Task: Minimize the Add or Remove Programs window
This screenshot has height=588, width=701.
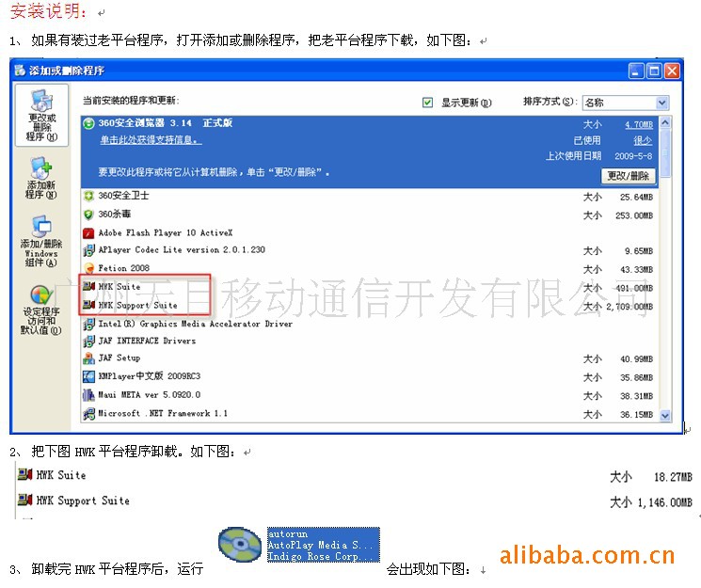Action: pyautogui.click(x=636, y=72)
